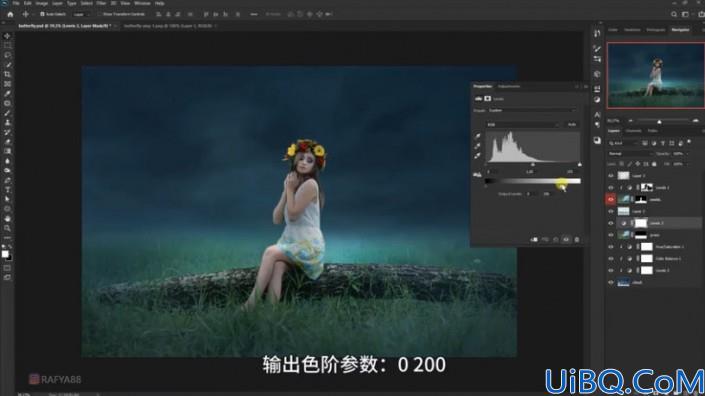The height and width of the screenshot is (396, 705).
Task: Toggle the Show Transform Controls checkbox
Action: coord(99,14)
